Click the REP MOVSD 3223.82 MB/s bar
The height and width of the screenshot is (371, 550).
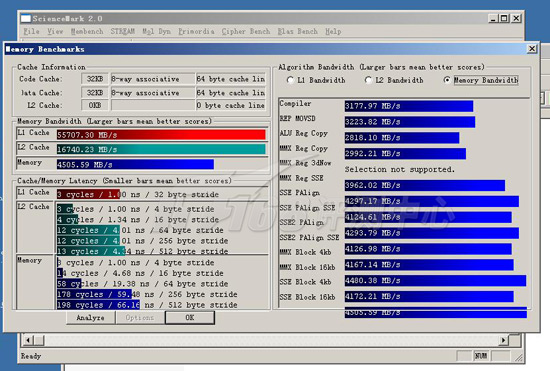point(410,122)
